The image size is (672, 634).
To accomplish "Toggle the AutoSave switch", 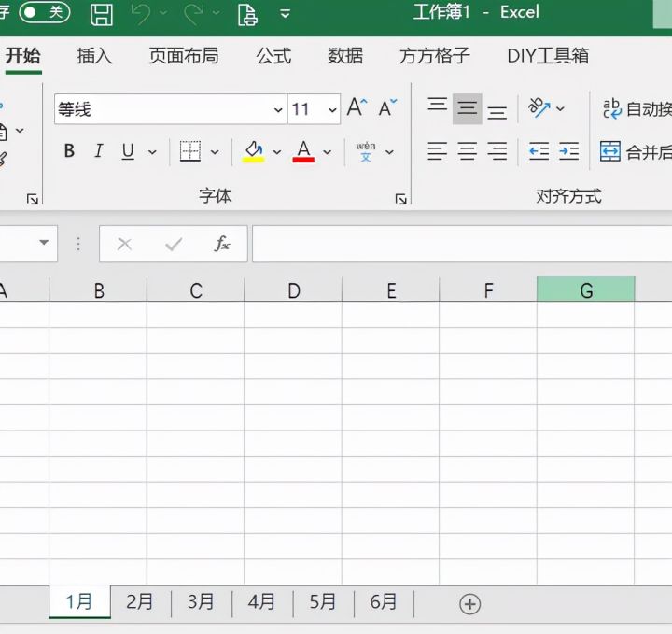I will click(45, 12).
